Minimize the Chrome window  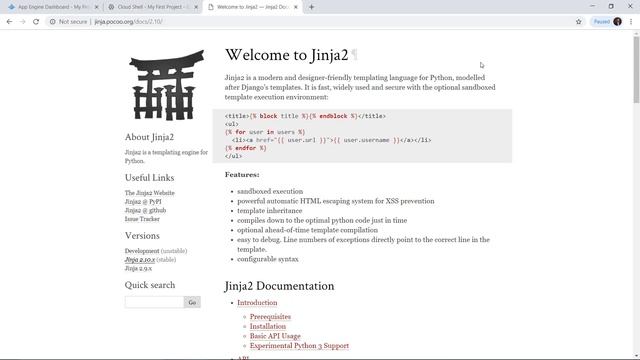[593, 6]
